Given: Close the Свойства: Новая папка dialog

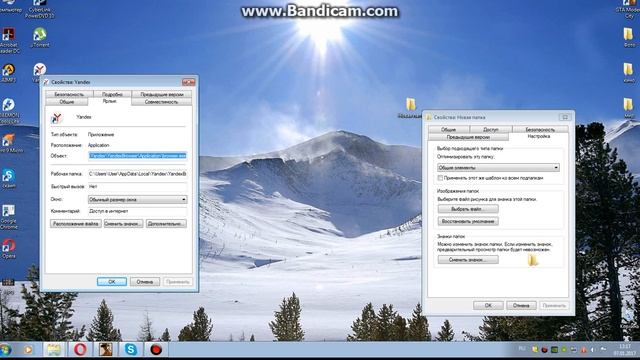Looking at the screenshot, I should pos(565,117).
